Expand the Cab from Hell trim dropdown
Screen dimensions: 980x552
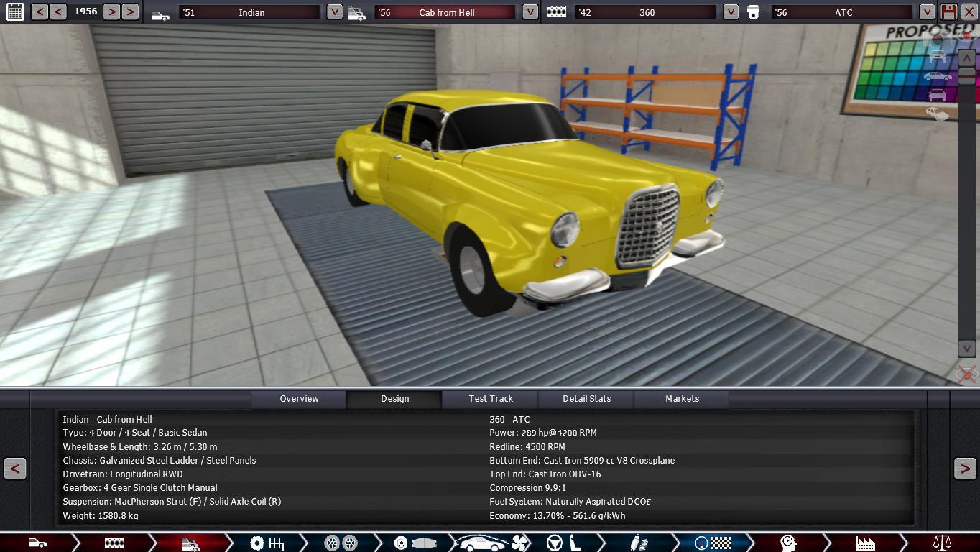click(530, 11)
